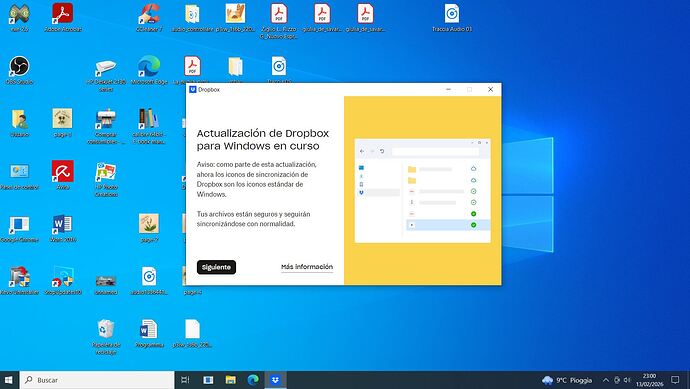Open Edge browser from taskbar
Screen dimensions: 690x389
pyautogui.click(x=253, y=380)
